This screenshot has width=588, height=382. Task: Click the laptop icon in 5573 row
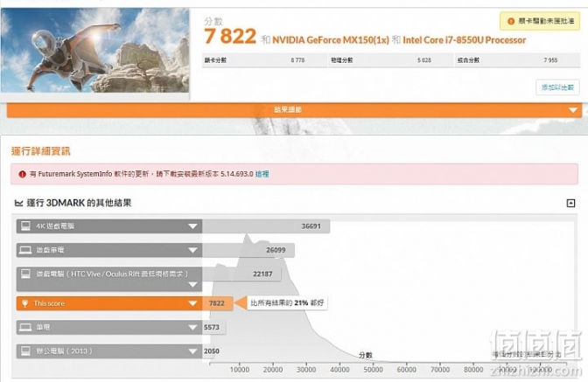(25, 327)
